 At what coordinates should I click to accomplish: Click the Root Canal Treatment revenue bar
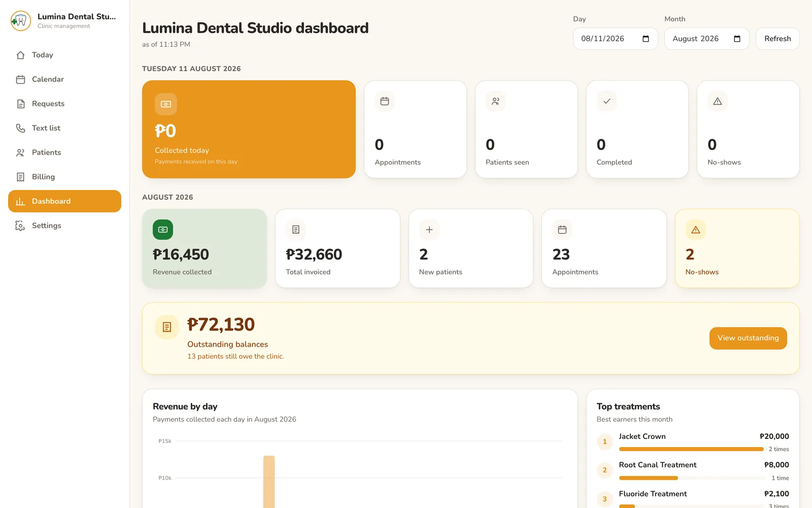coord(649,478)
